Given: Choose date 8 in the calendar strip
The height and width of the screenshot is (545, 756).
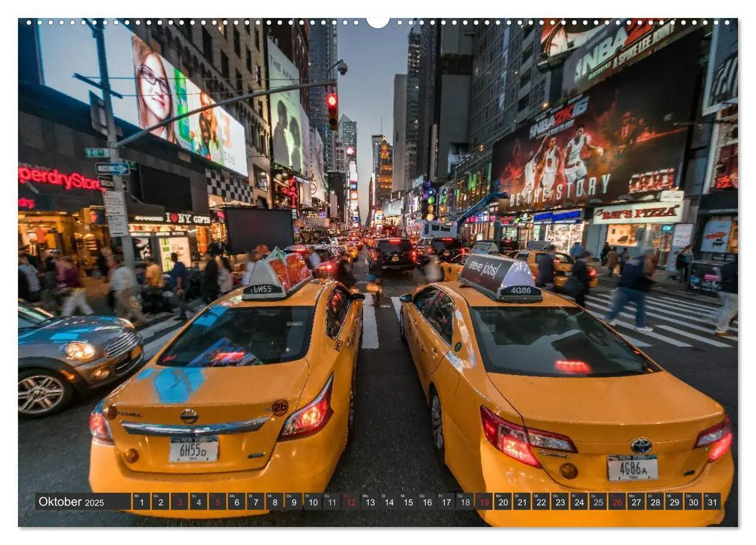Looking at the screenshot, I should (x=274, y=502).
